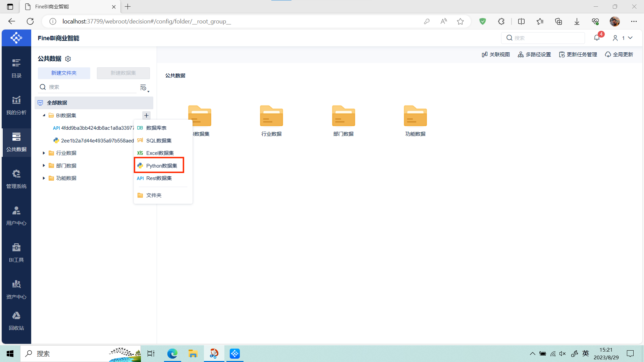Click the 新建数据集 button
Image resolution: width=644 pixels, height=362 pixels.
click(123, 73)
